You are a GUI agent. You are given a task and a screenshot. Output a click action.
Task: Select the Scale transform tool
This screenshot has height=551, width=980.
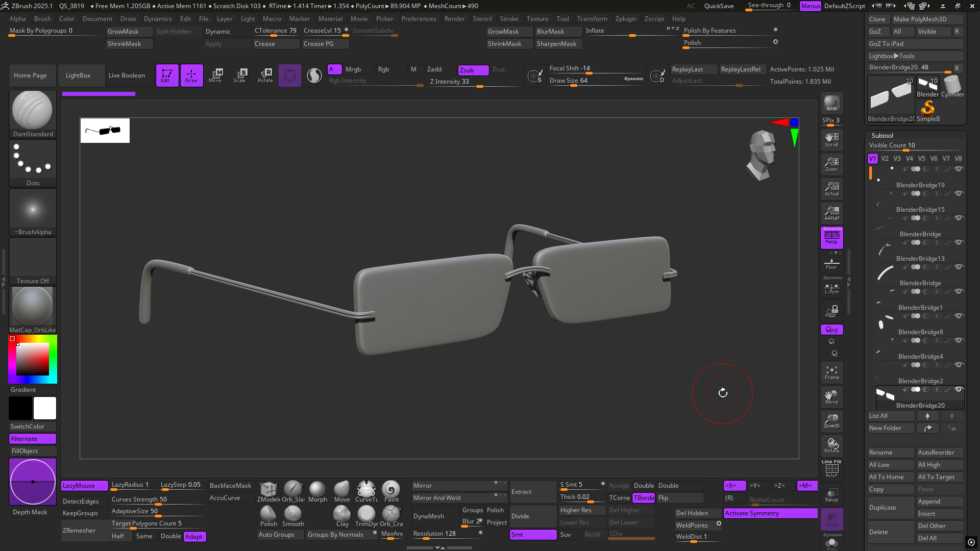[x=239, y=75]
